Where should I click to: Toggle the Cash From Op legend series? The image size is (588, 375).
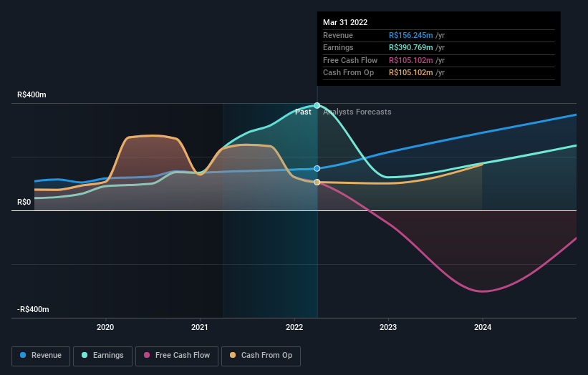coord(261,356)
